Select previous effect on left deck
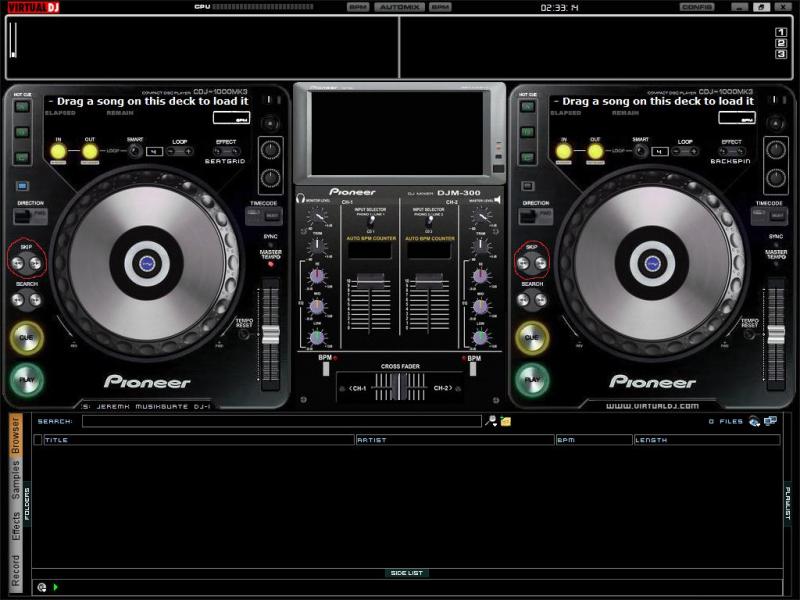This screenshot has width=800, height=600. coord(217,152)
